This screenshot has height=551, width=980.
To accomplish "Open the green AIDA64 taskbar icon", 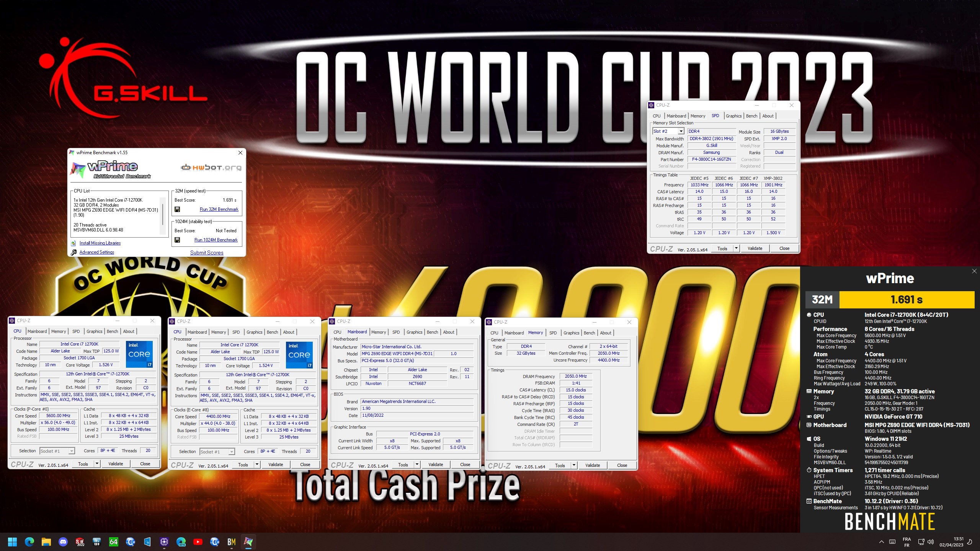I will 113,542.
